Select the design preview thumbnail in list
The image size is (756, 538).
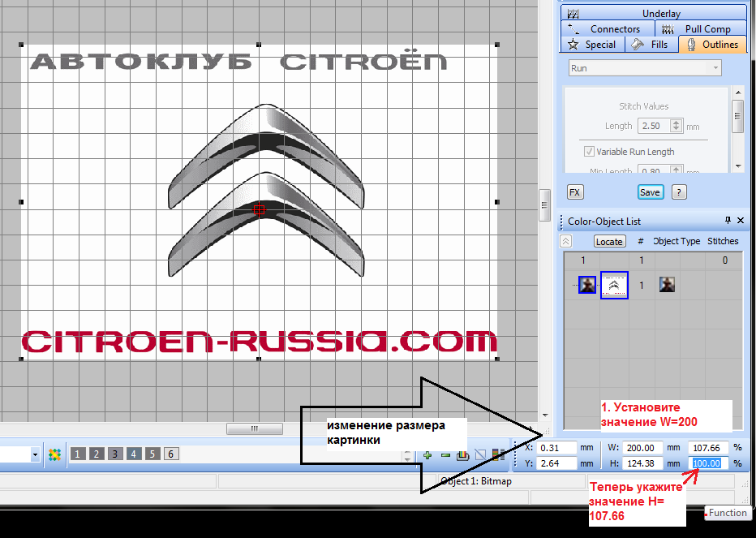[x=614, y=285]
